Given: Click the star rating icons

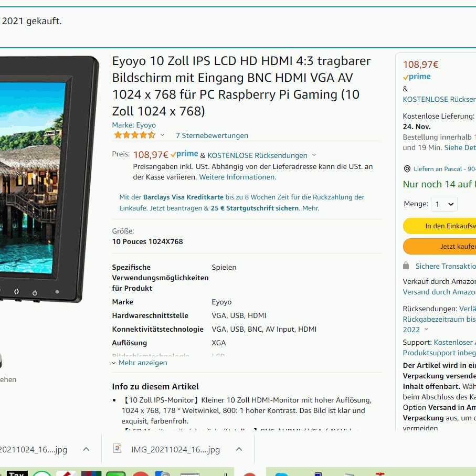Looking at the screenshot, I should click(x=134, y=135).
